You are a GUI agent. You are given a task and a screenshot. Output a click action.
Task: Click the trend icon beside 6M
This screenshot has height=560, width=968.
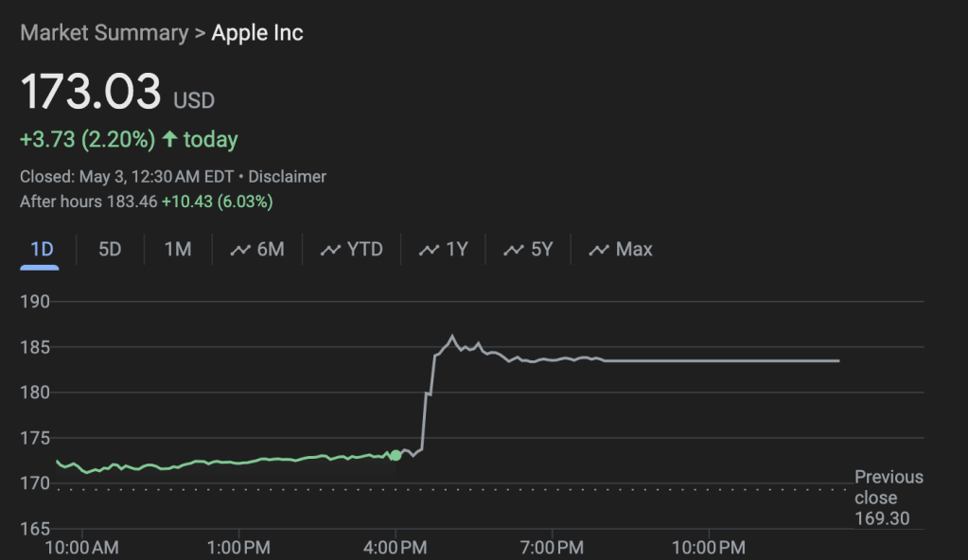(240, 250)
